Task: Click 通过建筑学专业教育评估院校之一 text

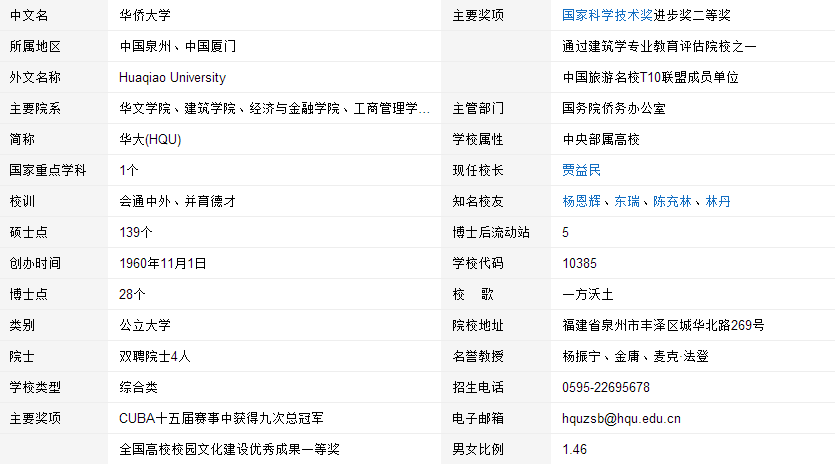Action: [659, 46]
